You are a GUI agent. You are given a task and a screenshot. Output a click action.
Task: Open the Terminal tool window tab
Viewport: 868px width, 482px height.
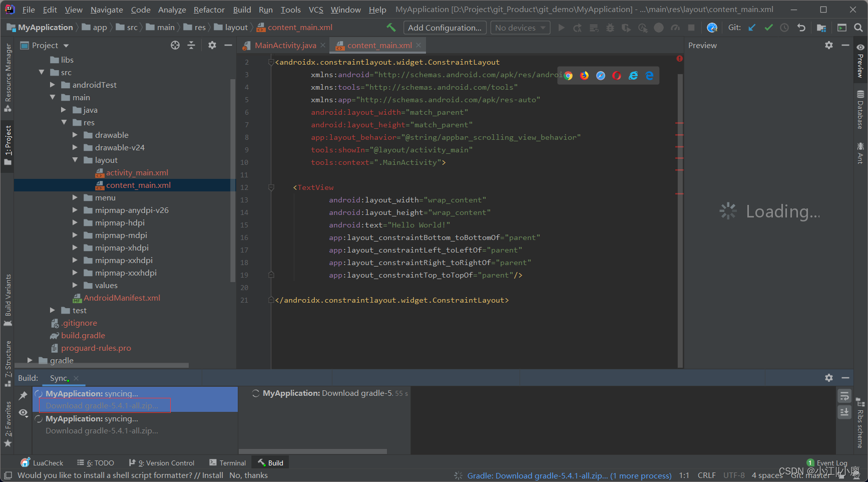(x=228, y=463)
